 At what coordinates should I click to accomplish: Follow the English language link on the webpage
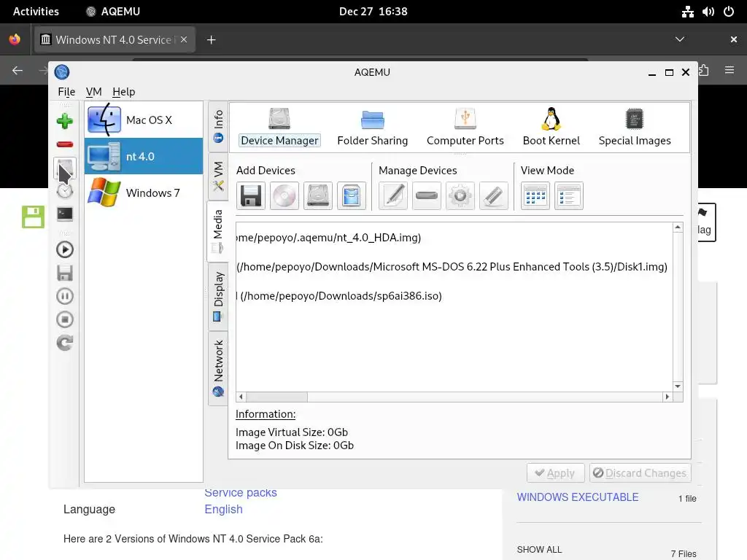223,509
